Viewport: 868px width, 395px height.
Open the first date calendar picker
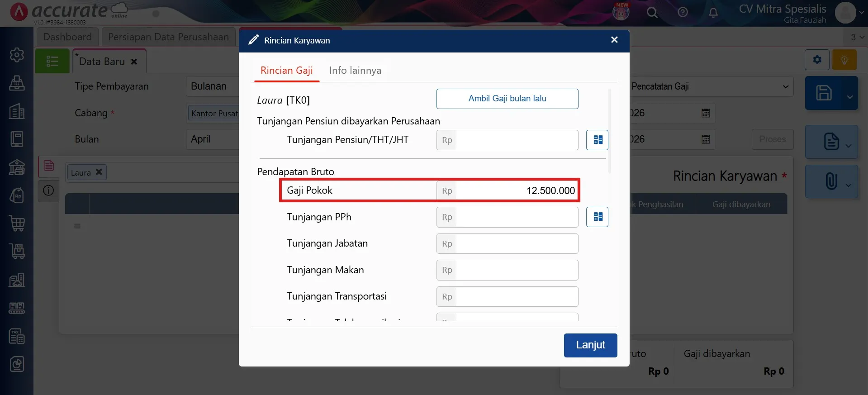(706, 113)
